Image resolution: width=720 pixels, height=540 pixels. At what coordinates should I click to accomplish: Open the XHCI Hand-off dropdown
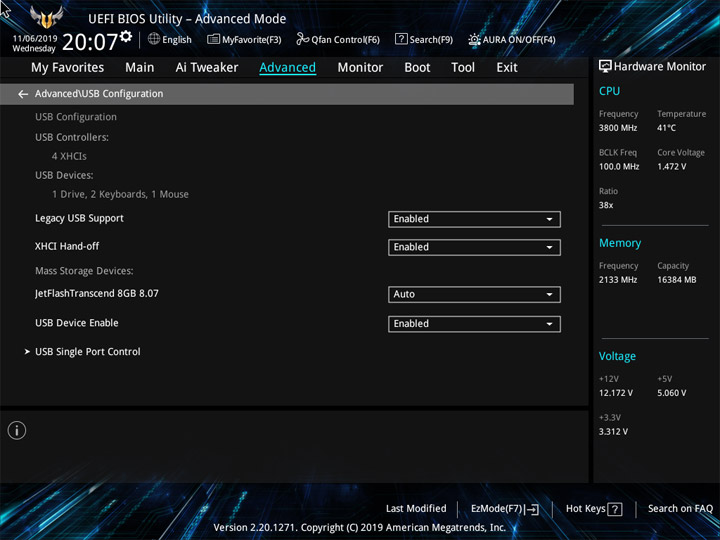pos(474,248)
